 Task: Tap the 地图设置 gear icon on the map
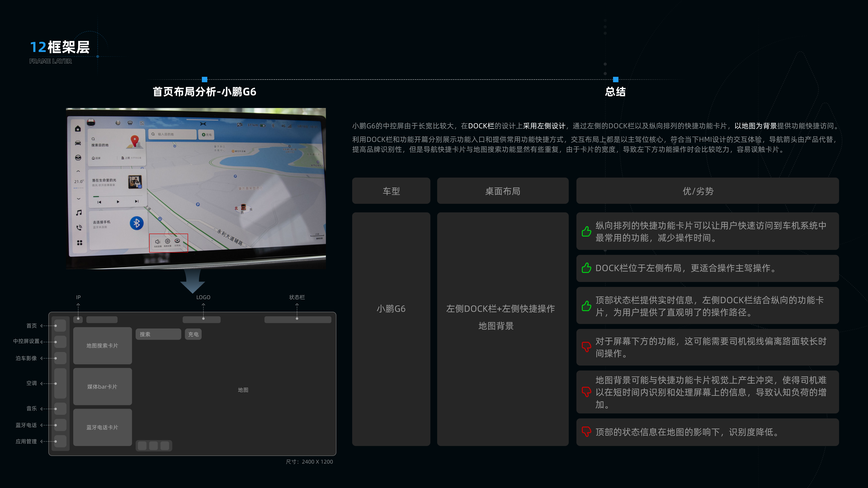coord(167,241)
